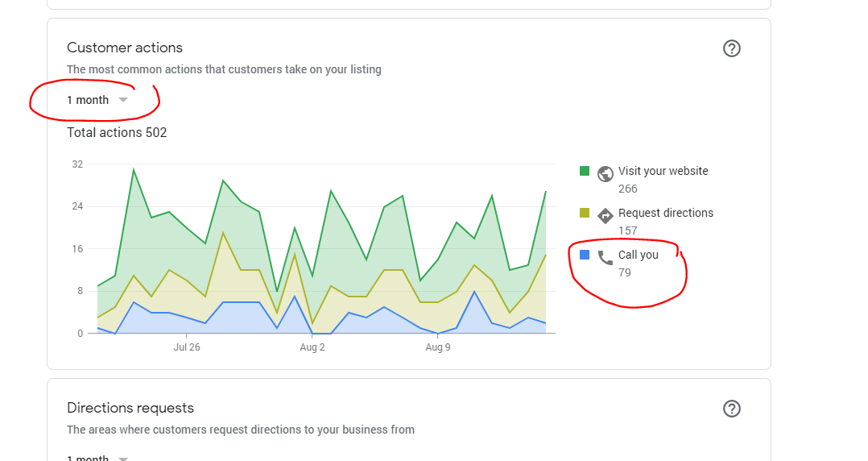This screenshot has width=868, height=461.
Task: Open the help icon for Directions requests
Action: (x=731, y=409)
